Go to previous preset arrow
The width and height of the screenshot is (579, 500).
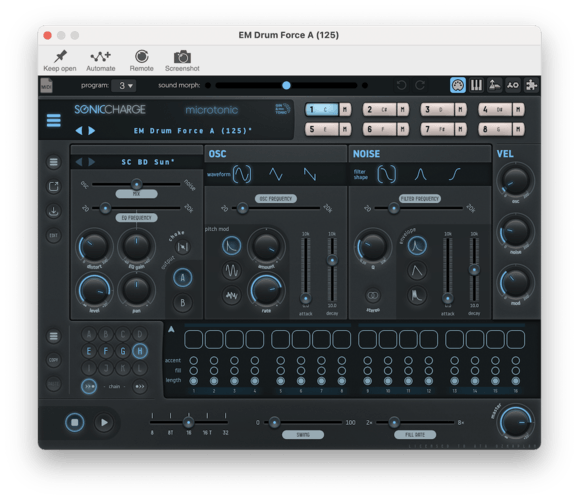(x=79, y=131)
